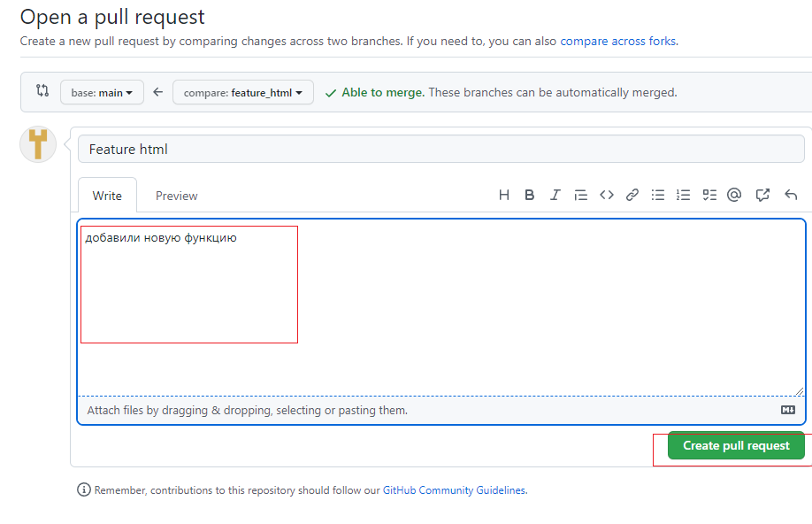Screen dimensions: 812x524
Task: Switch to the Write tab
Action: [107, 196]
